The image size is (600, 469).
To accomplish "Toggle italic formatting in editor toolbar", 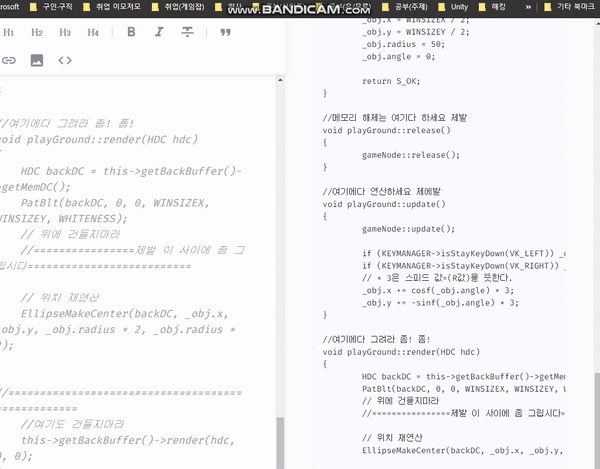I will [159, 32].
